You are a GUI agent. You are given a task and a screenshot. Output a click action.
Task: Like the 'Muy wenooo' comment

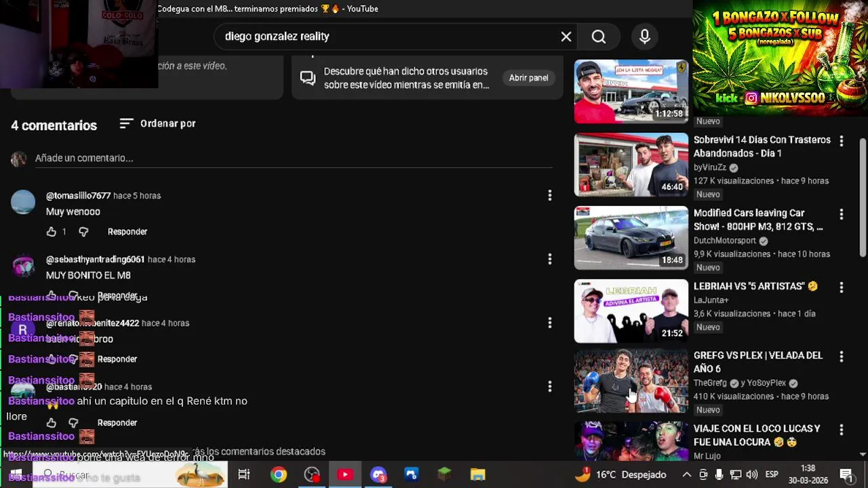coord(52,232)
